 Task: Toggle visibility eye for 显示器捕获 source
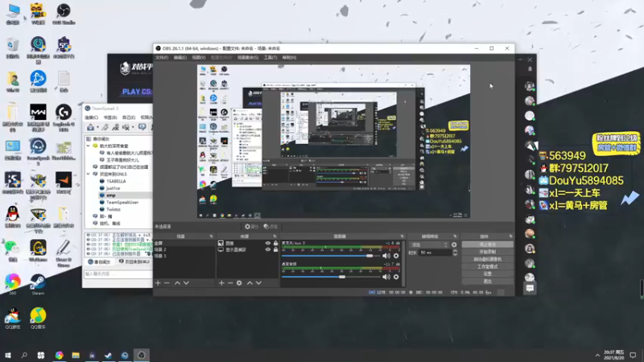click(268, 249)
